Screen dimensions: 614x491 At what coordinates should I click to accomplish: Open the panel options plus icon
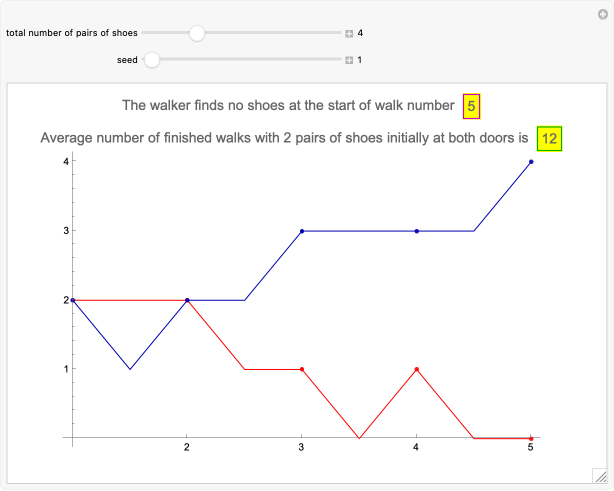[603, 13]
